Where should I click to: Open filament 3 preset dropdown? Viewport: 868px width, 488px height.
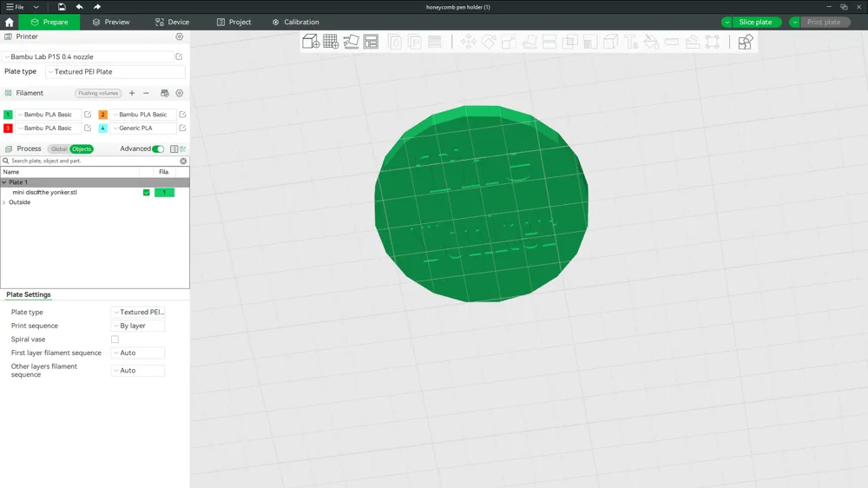pyautogui.click(x=48, y=128)
